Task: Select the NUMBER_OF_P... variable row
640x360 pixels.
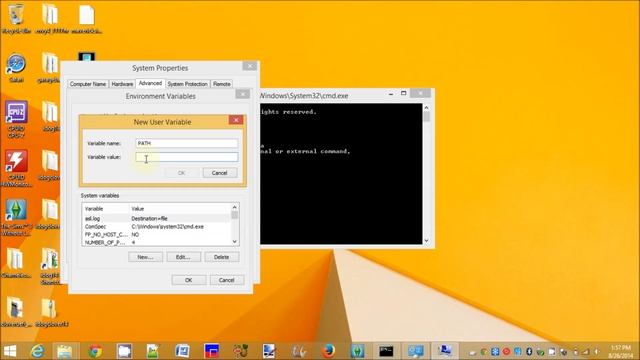Action: click(x=156, y=242)
